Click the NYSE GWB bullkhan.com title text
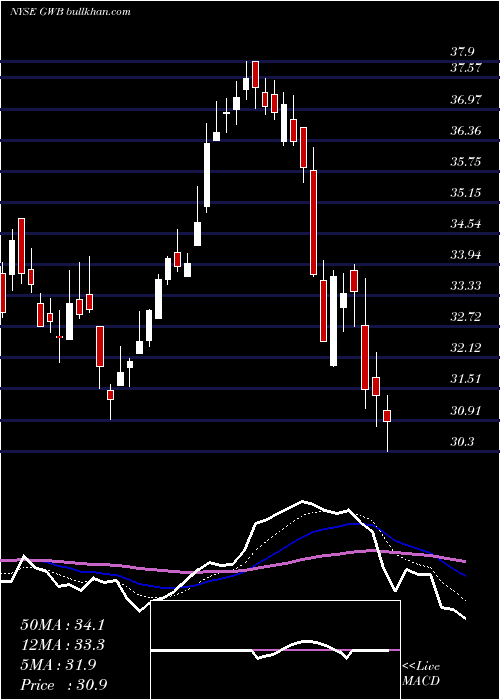500x700 pixels. coord(70,11)
